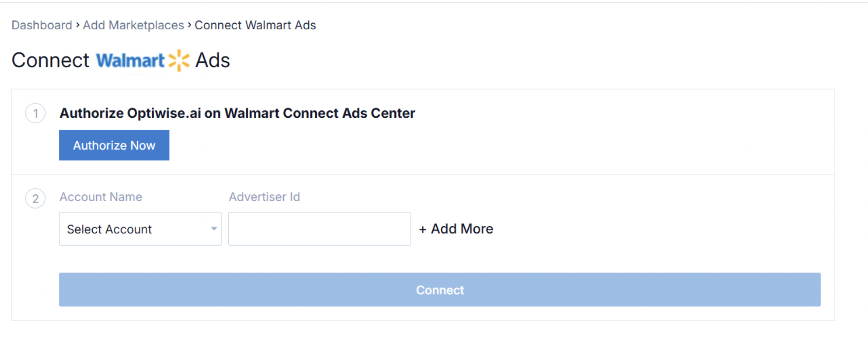Click the Walmart spark logo icon
The height and width of the screenshot is (345, 868).
[179, 60]
